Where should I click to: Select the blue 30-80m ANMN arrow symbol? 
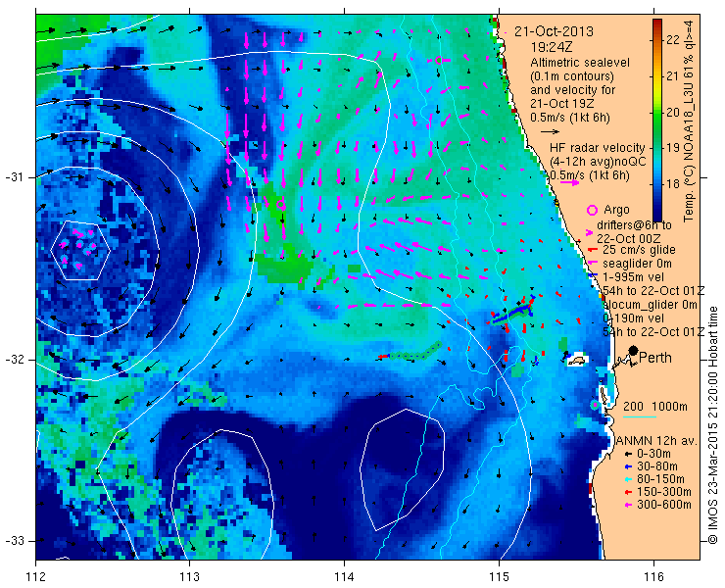pyautogui.click(x=627, y=466)
